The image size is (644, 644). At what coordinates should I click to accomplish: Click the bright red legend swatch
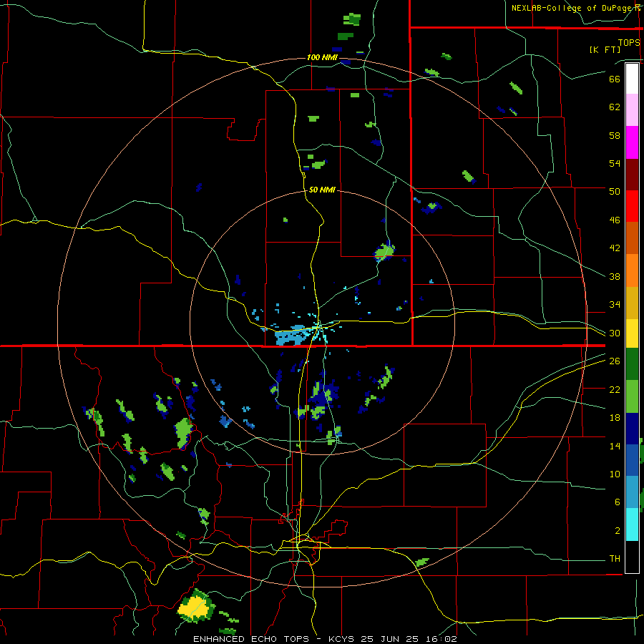632,206
